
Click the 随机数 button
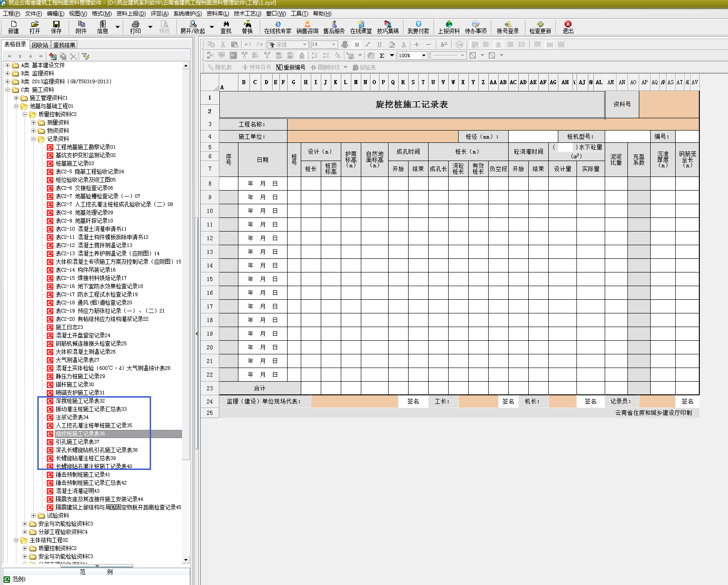pos(220,67)
